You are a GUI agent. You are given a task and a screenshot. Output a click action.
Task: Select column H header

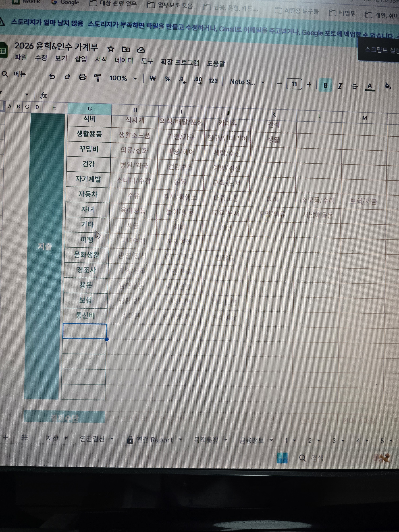click(x=135, y=110)
